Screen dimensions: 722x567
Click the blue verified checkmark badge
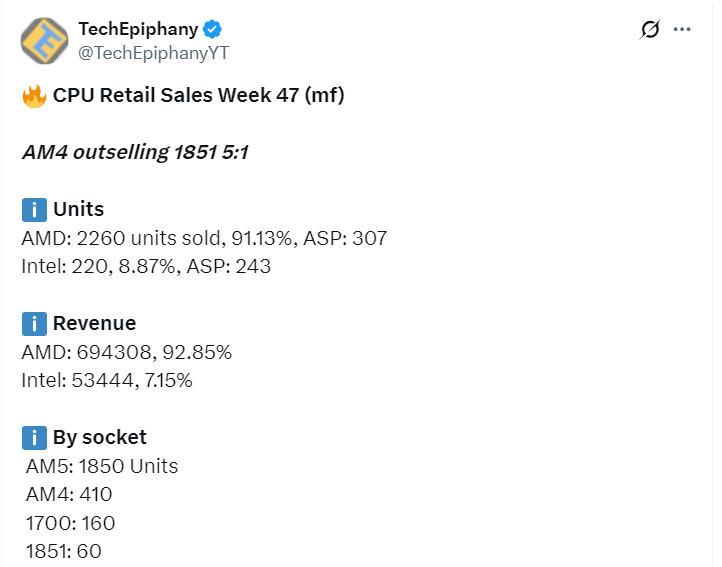[213, 30]
